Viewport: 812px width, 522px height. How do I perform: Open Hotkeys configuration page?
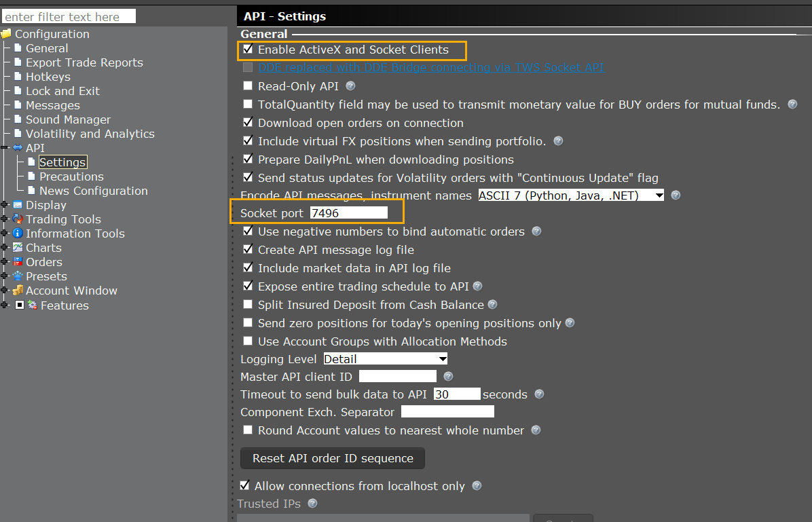coord(48,77)
